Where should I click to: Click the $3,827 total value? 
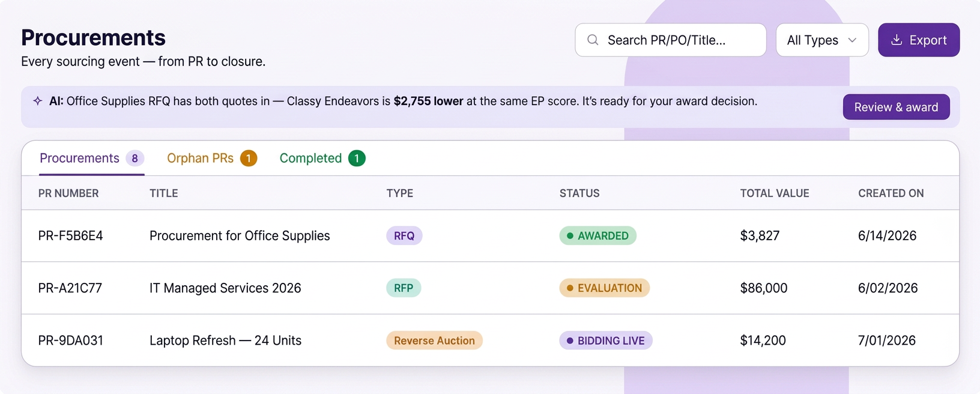pyautogui.click(x=760, y=235)
